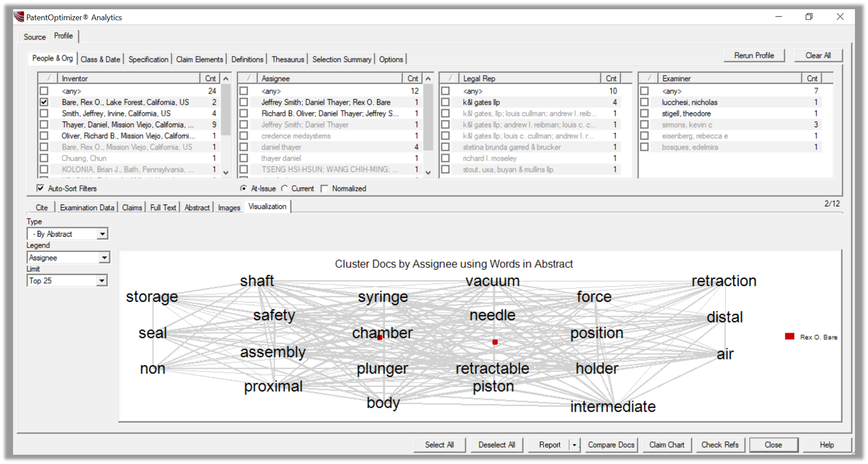Click the Claim Chart button
This screenshot has height=464, width=868.
pyautogui.click(x=667, y=445)
